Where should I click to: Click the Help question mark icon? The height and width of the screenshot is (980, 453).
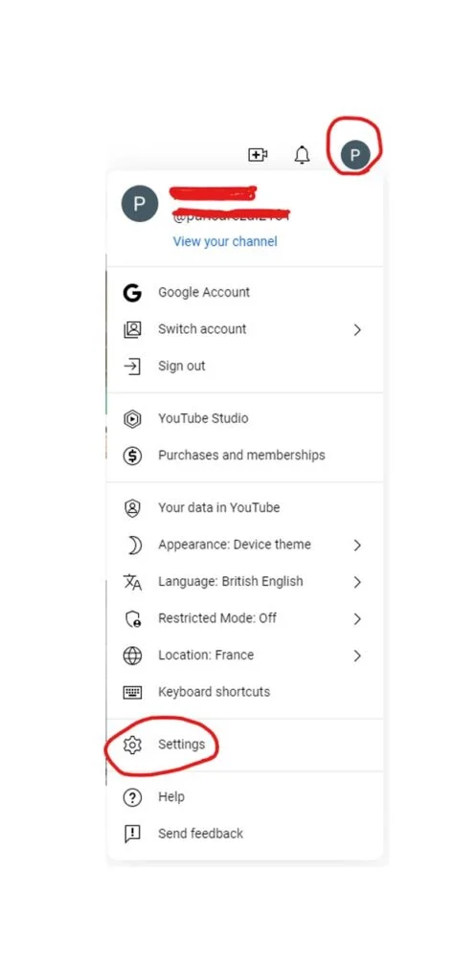click(x=132, y=797)
